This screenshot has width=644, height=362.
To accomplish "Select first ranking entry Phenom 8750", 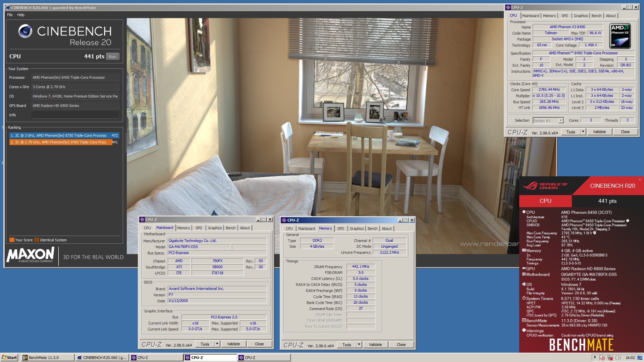I will point(64,135).
